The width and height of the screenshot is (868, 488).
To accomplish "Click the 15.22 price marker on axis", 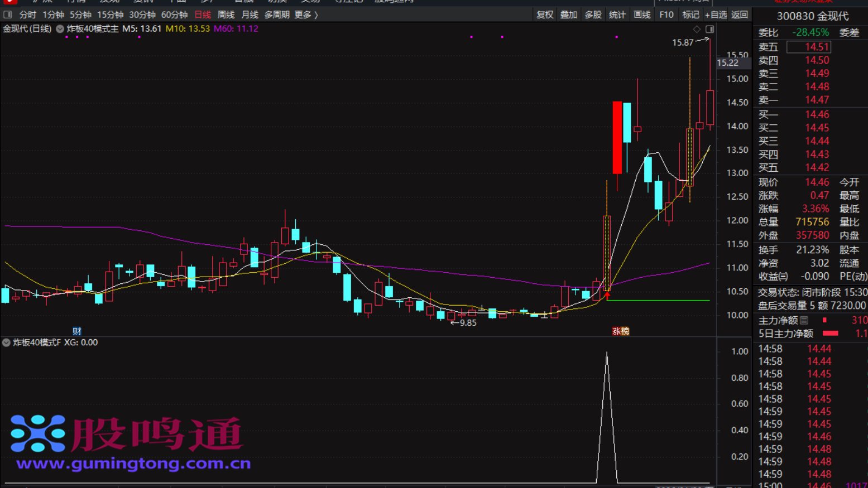I will 728,63.
